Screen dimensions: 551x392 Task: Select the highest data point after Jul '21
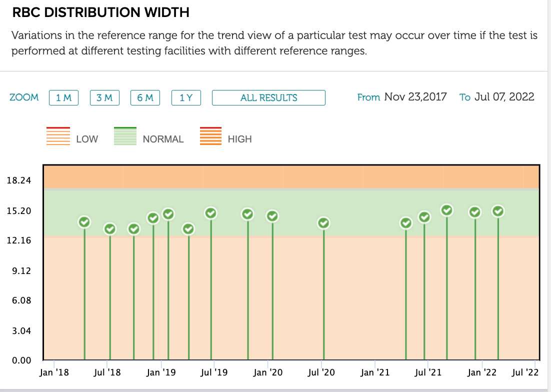[447, 210]
